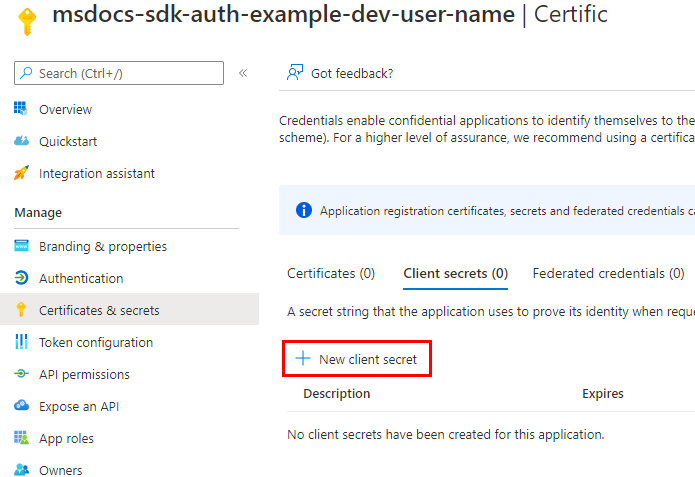Click the Owners people icon
The image size is (695, 477).
[x=21, y=470]
